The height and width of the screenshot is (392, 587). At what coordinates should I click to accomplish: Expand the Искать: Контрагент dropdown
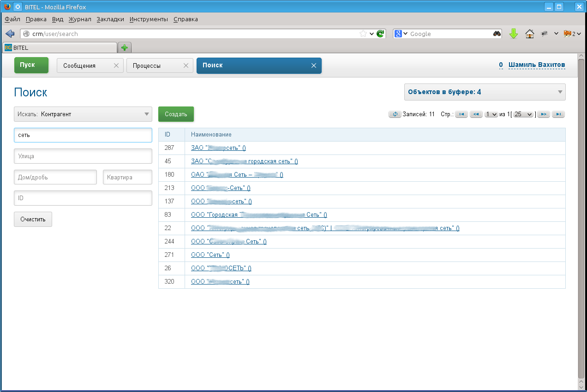[x=83, y=114]
